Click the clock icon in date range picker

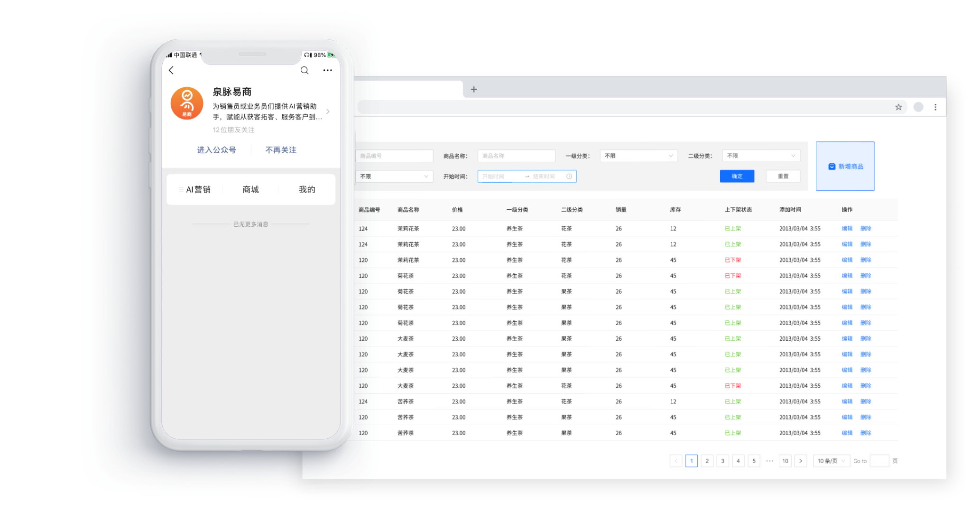click(x=569, y=177)
